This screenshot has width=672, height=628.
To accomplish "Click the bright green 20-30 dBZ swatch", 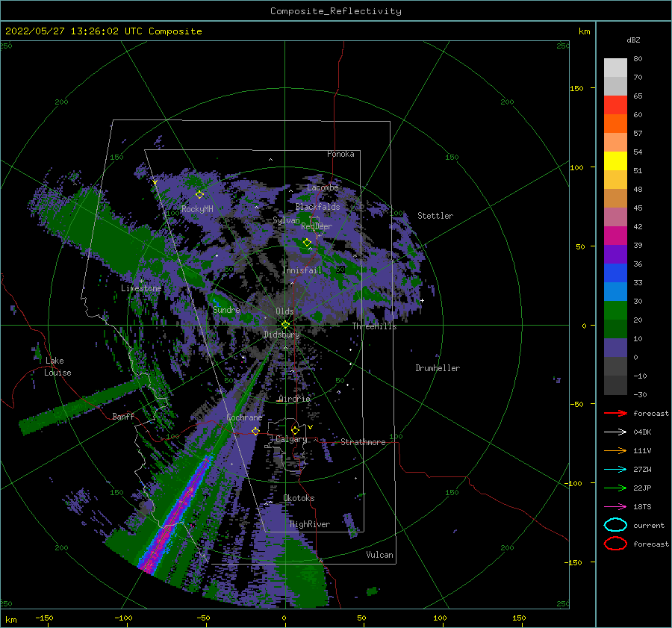I will [615, 311].
